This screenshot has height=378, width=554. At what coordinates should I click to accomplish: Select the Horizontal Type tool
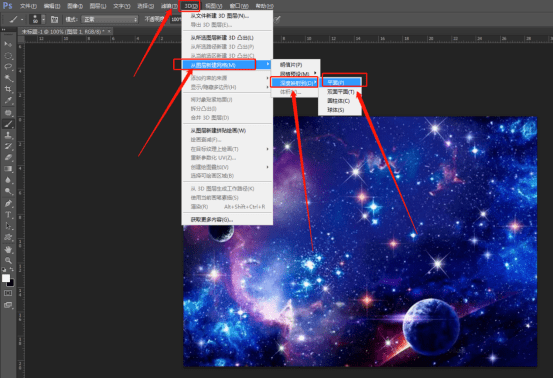[8, 214]
